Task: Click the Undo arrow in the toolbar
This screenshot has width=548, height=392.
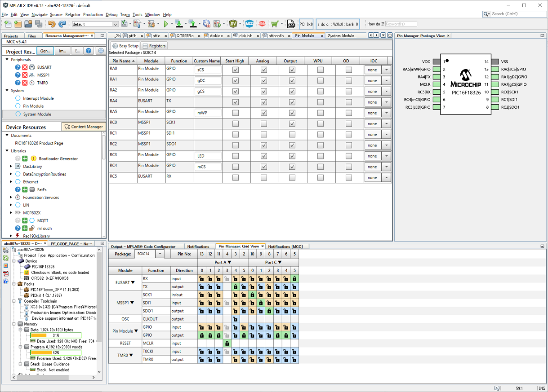Action: [52, 24]
